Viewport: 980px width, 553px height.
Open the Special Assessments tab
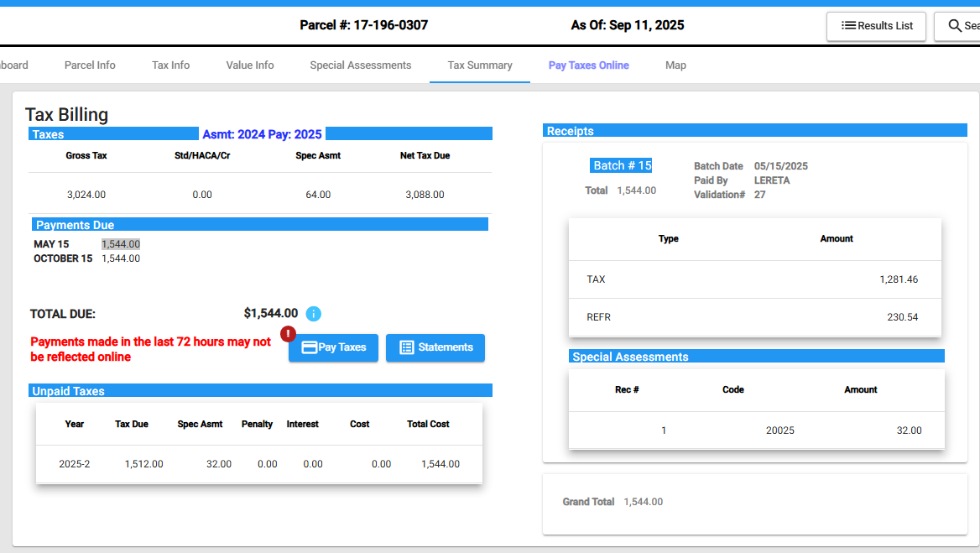point(361,65)
